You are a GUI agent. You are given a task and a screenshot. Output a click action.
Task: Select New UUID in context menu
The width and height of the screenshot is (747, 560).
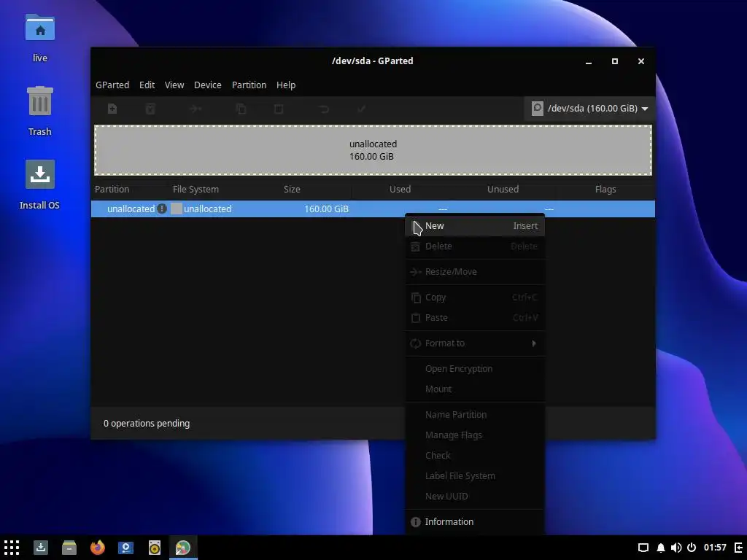[474, 496]
